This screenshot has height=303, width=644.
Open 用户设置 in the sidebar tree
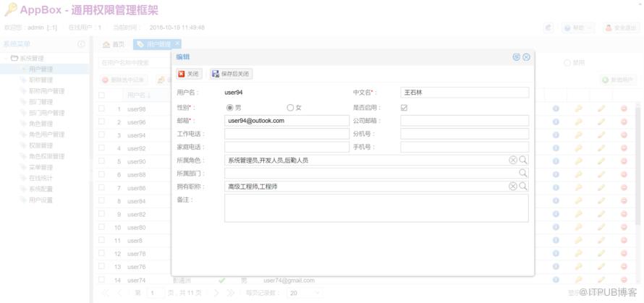click(x=41, y=200)
